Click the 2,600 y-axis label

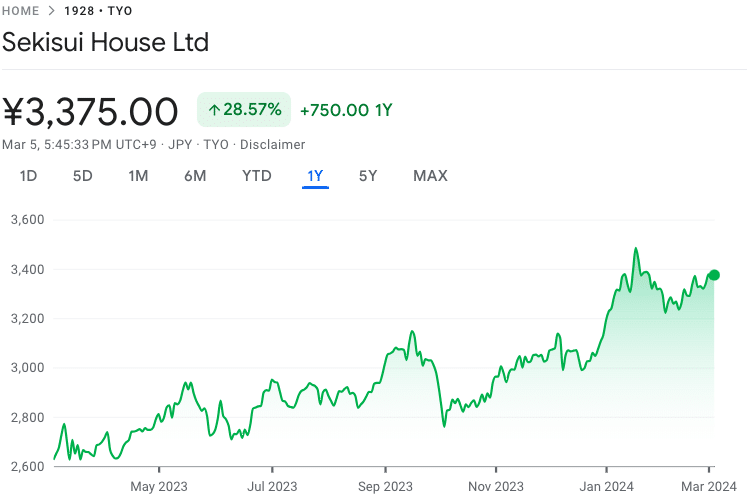(x=27, y=466)
